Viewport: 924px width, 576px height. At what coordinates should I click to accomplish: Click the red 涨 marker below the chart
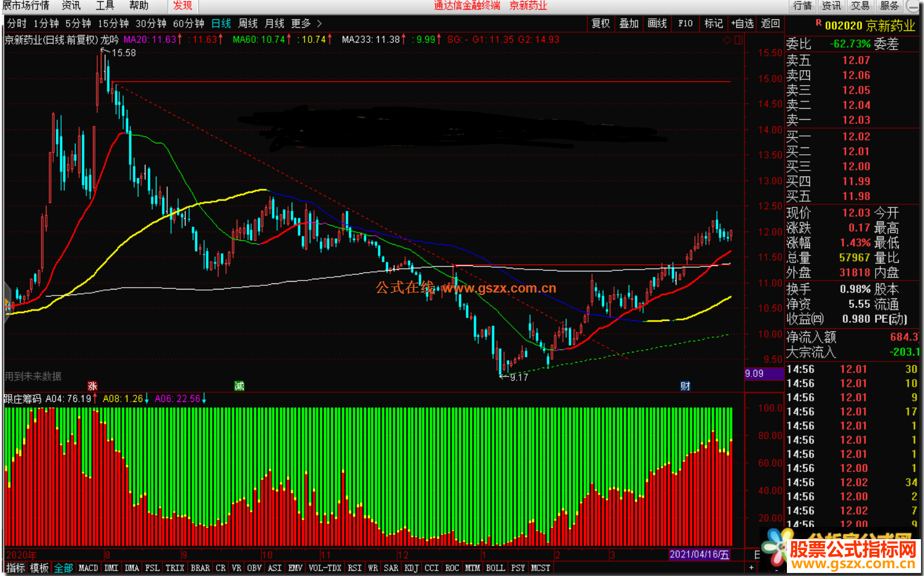[x=92, y=386]
